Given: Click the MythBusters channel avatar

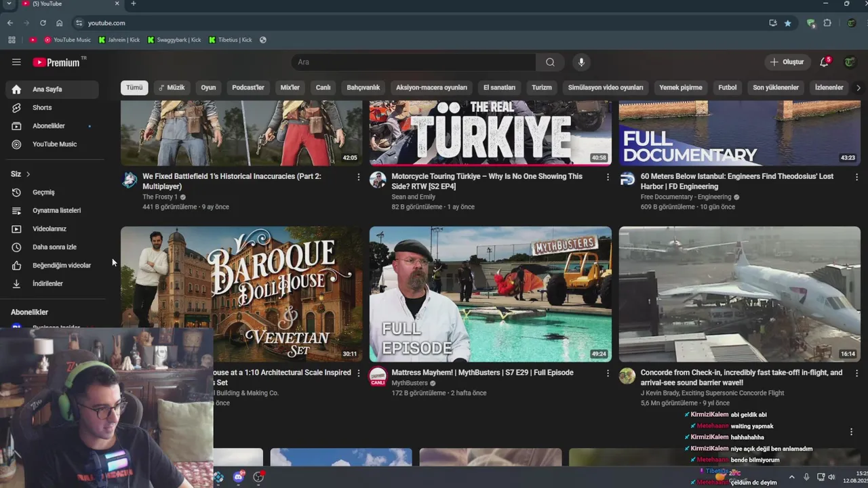Looking at the screenshot, I should [x=378, y=376].
